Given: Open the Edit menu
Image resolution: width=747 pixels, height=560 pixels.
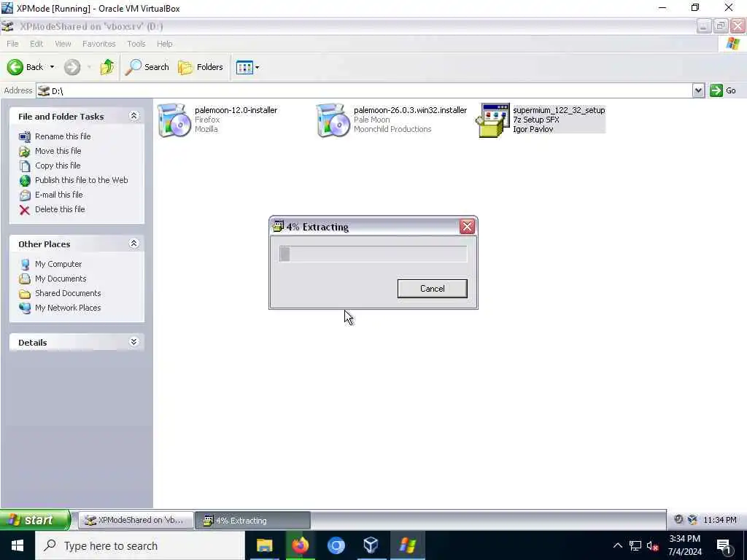Looking at the screenshot, I should tap(36, 44).
